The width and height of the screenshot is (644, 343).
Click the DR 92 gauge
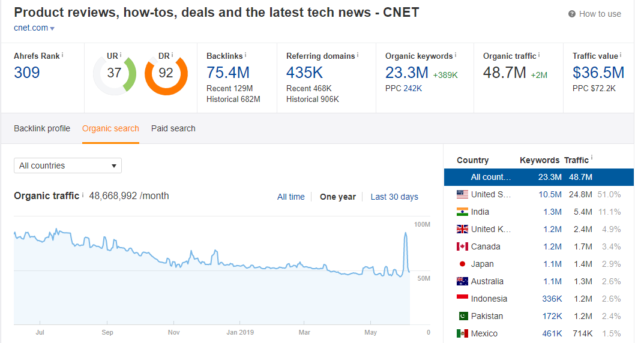(x=166, y=74)
